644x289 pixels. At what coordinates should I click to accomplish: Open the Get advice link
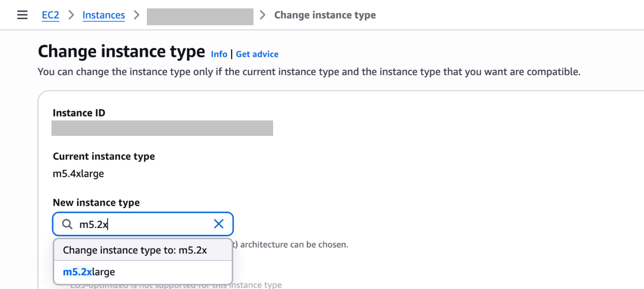257,54
